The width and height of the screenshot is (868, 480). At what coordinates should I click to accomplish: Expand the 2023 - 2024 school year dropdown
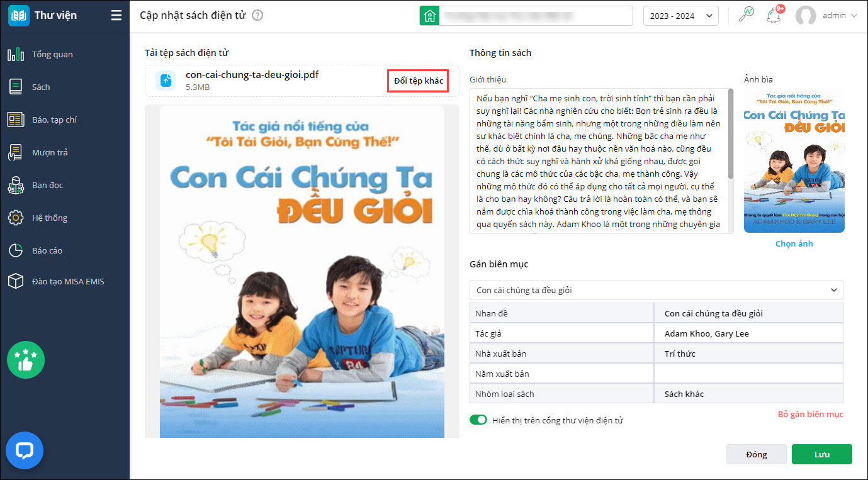[x=680, y=16]
